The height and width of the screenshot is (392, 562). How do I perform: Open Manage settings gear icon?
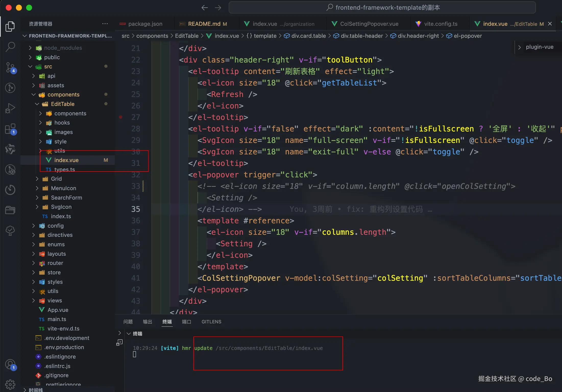coord(10,384)
